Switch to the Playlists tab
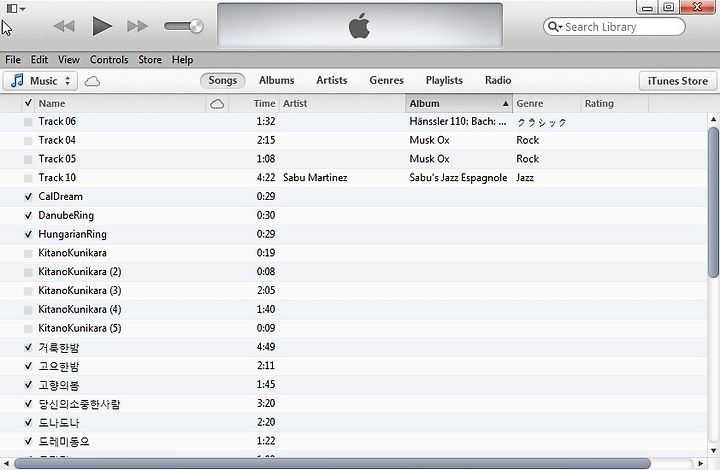720x470 pixels. (444, 80)
